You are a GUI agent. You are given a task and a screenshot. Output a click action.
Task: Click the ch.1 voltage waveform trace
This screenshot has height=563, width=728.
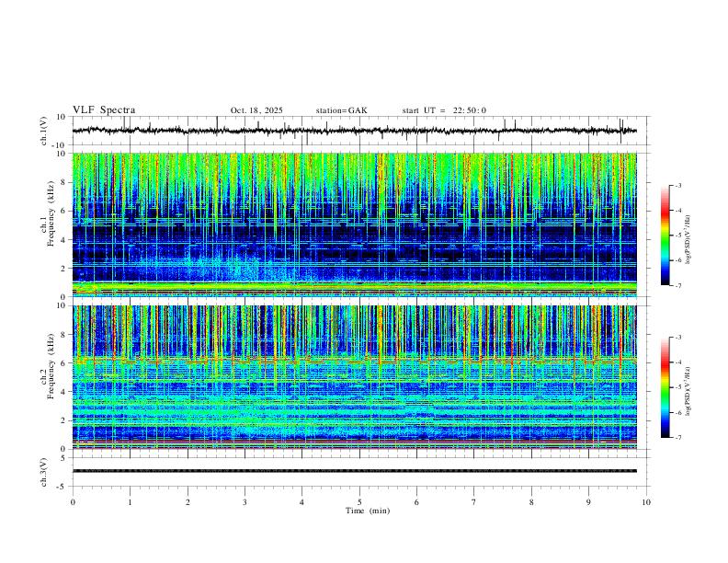click(x=354, y=131)
